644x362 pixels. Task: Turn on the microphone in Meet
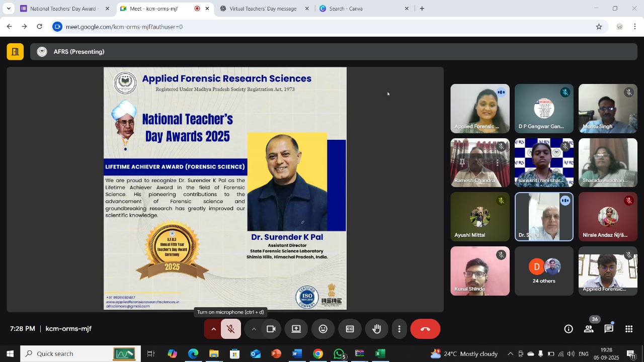(231, 329)
